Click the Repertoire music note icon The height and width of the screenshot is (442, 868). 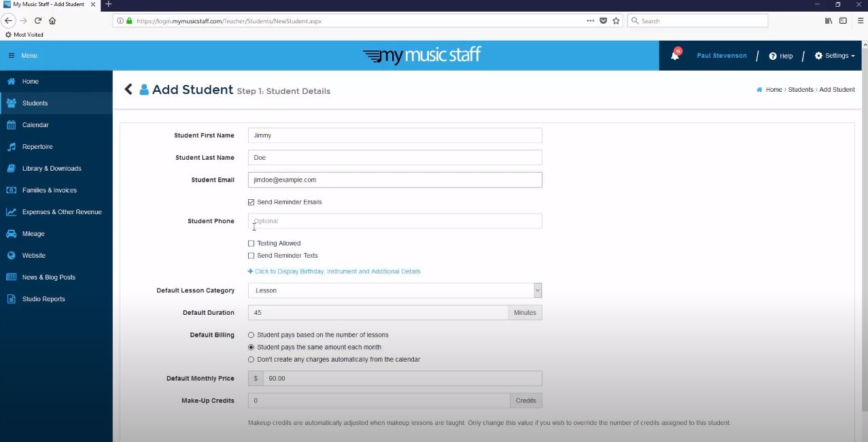[11, 147]
